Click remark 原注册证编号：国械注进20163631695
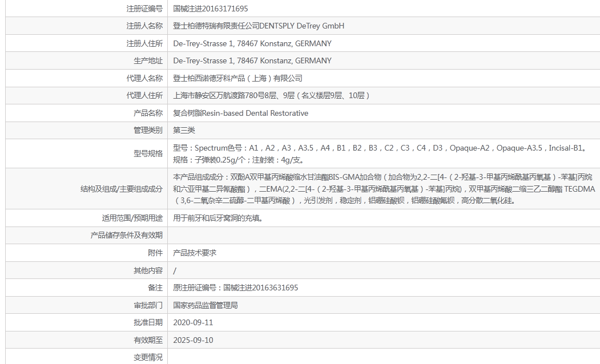This screenshot has height=364, width=600. point(235,288)
